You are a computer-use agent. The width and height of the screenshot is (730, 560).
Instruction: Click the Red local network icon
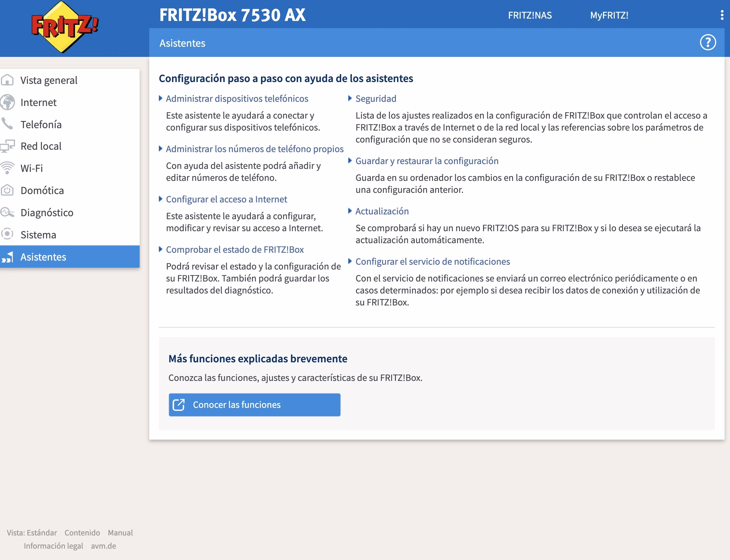(7, 146)
